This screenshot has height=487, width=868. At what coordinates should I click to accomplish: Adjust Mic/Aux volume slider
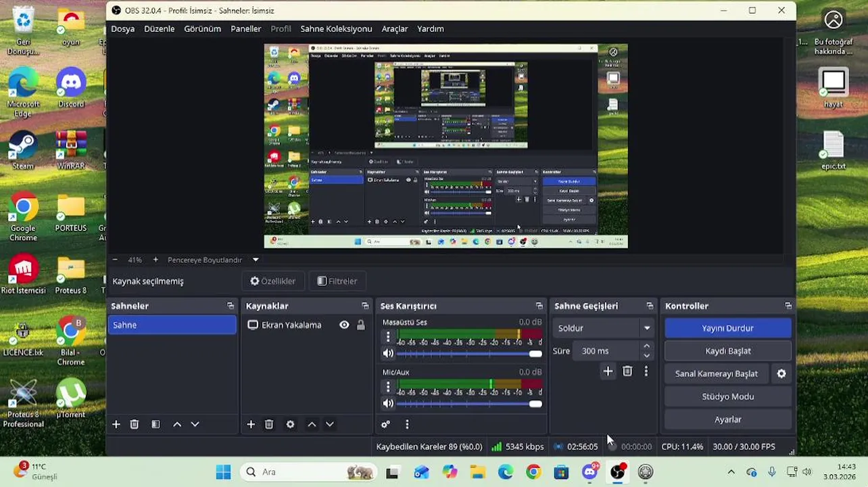[470, 403]
